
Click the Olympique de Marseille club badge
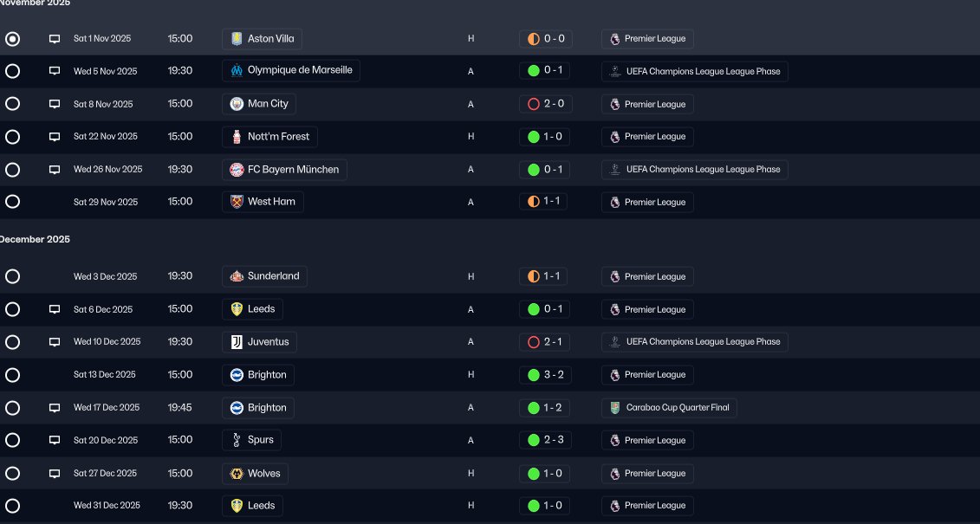(x=237, y=70)
